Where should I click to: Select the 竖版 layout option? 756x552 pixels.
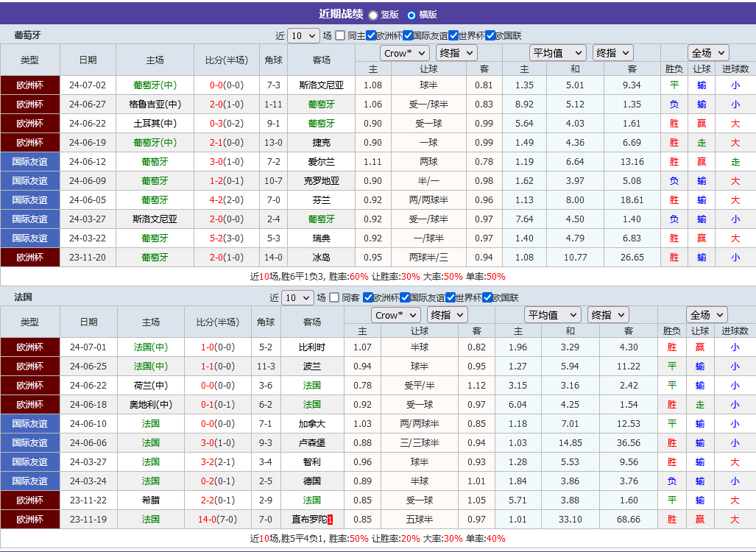pyautogui.click(x=374, y=14)
